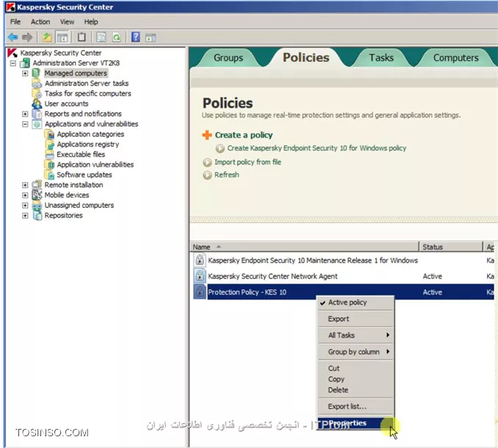Click the Kaspersky logo in title bar
Viewport: 498px width, 448px height.
click(10, 7)
